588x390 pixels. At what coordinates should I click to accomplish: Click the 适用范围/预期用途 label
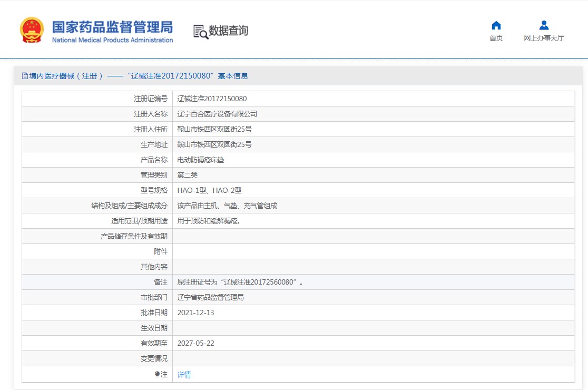(x=139, y=221)
